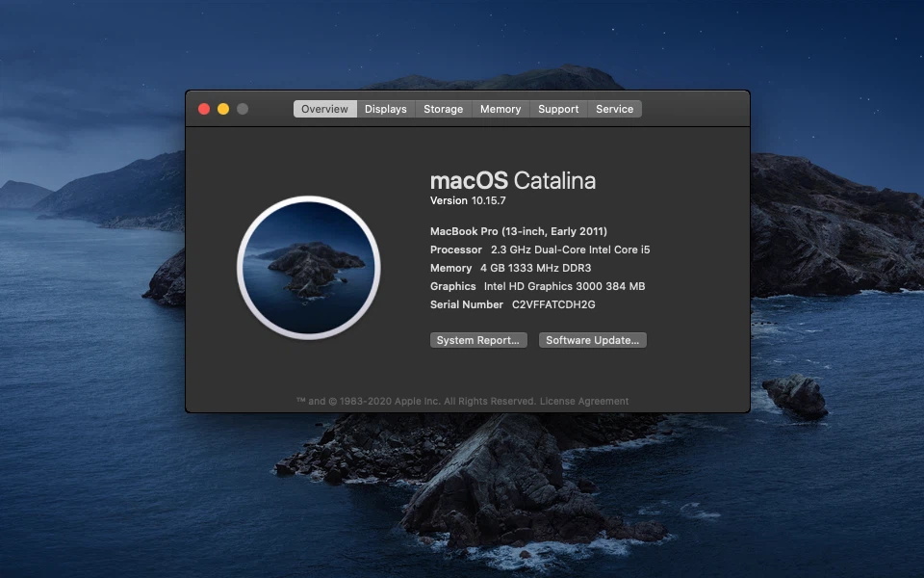Click the Graphics label
Viewport: 924px width, 578px height.
452,286
